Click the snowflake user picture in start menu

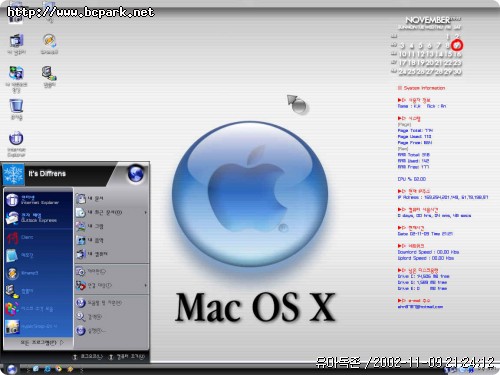13,174
